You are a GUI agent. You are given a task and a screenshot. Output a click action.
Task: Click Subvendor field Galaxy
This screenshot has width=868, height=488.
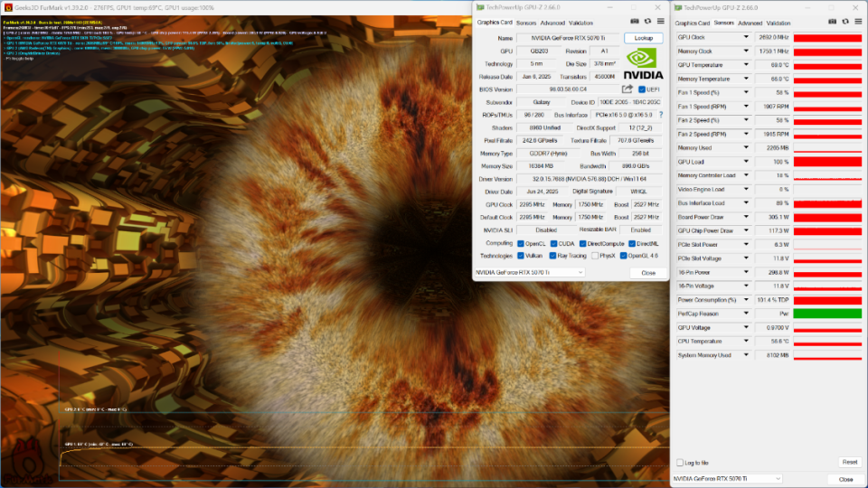coord(542,102)
